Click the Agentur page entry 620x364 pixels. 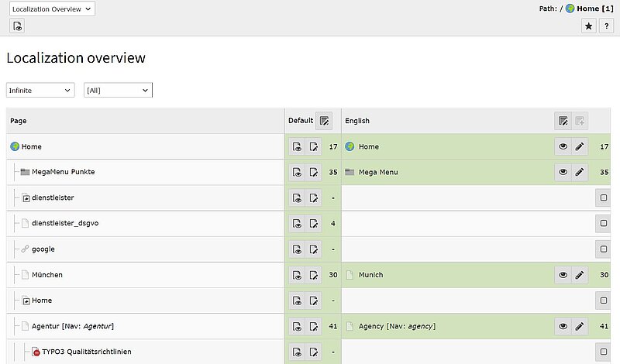pyautogui.click(x=73, y=326)
